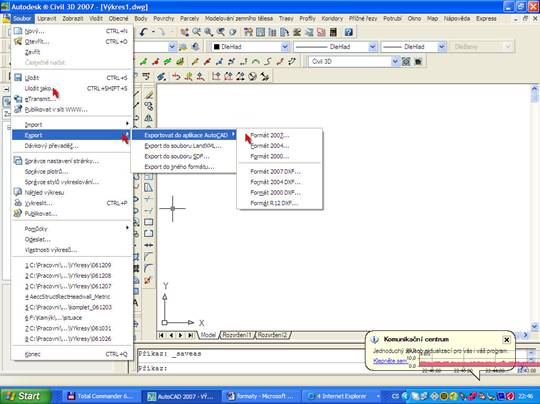
Task: Click the My Workspace icon
Action: point(418,62)
